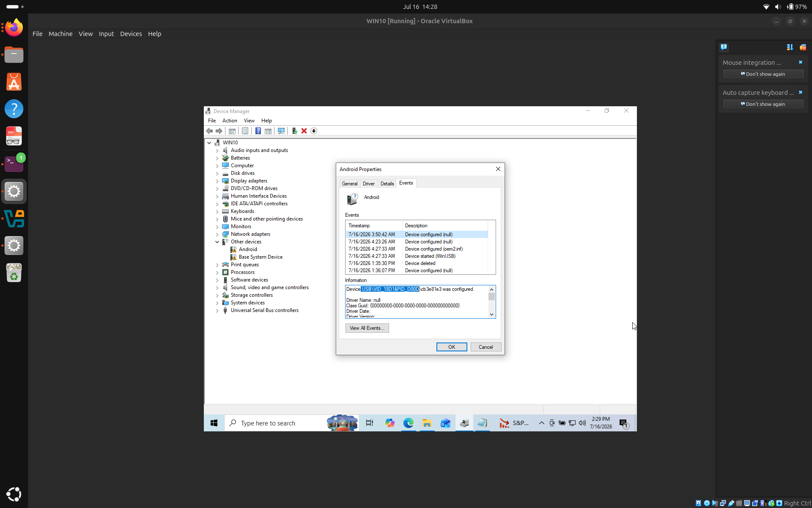Click Task View icon on the Windows taskbar
Viewport: 812px width, 508px height.
tap(370, 423)
